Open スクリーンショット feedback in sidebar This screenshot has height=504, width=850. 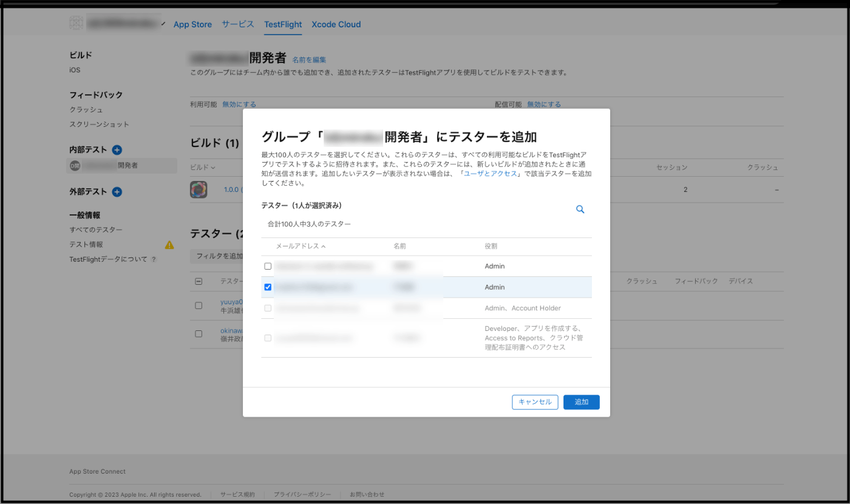click(99, 124)
